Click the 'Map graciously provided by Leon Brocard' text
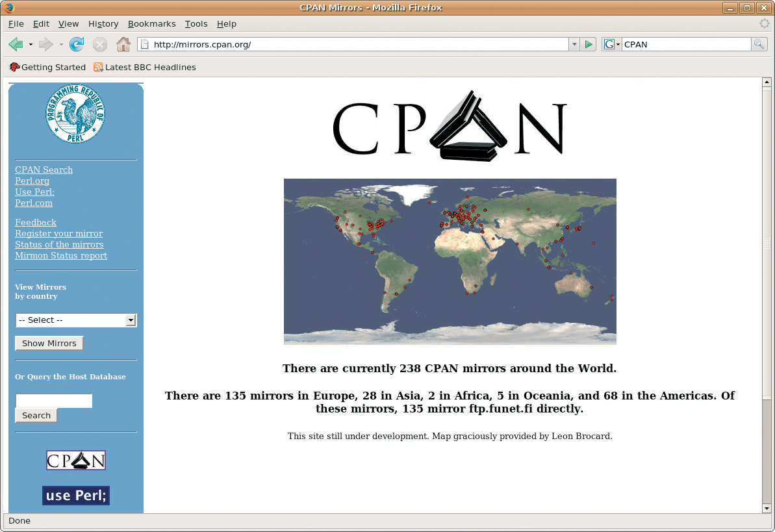This screenshot has height=532, width=775. point(522,436)
